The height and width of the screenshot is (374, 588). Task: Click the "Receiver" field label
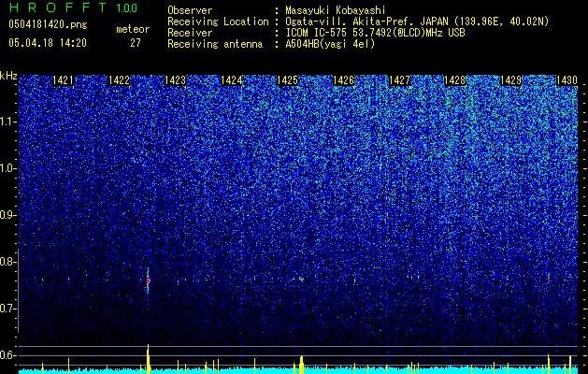click(x=190, y=33)
